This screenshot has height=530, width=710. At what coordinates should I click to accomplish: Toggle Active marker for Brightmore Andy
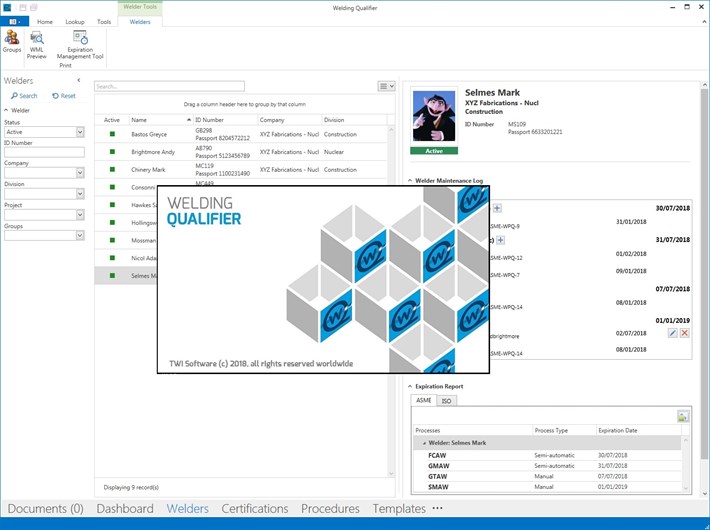112,152
